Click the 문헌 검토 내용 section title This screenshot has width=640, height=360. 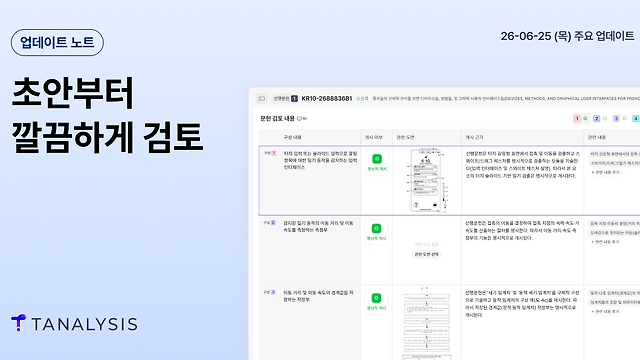point(277,118)
